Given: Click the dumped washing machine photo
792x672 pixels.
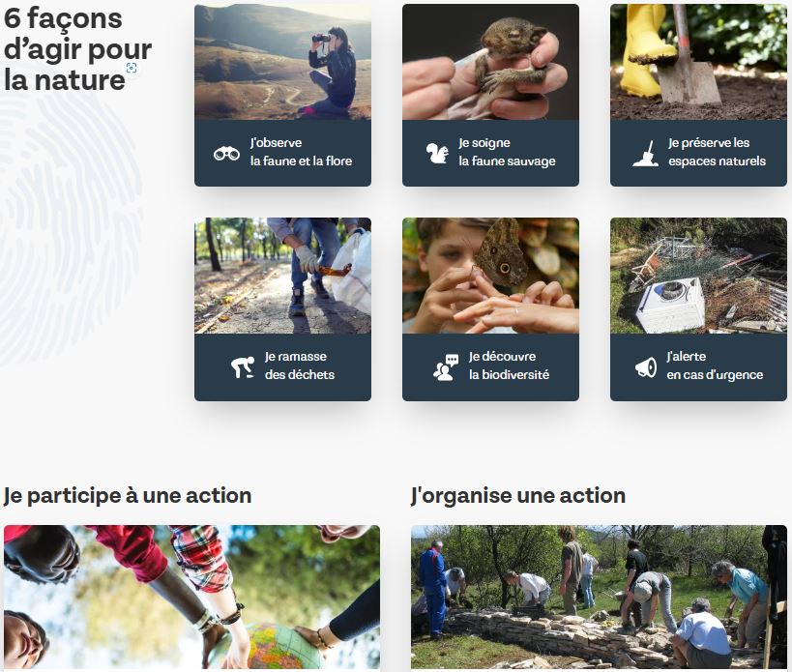Looking at the screenshot, I should (698, 276).
